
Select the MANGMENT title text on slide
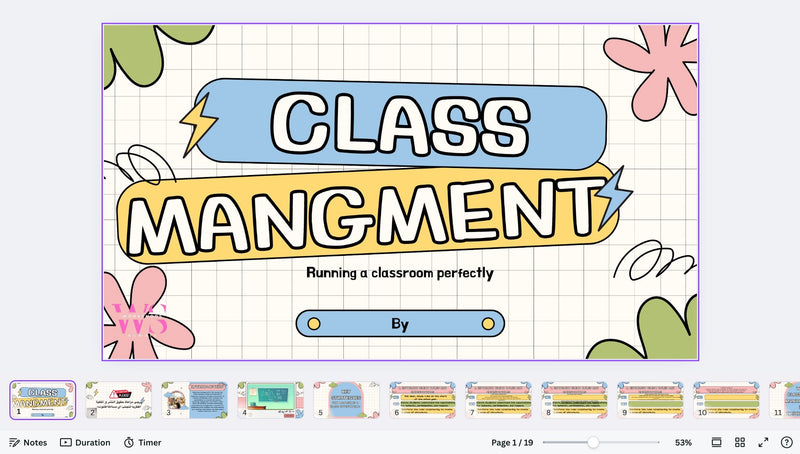point(366,216)
